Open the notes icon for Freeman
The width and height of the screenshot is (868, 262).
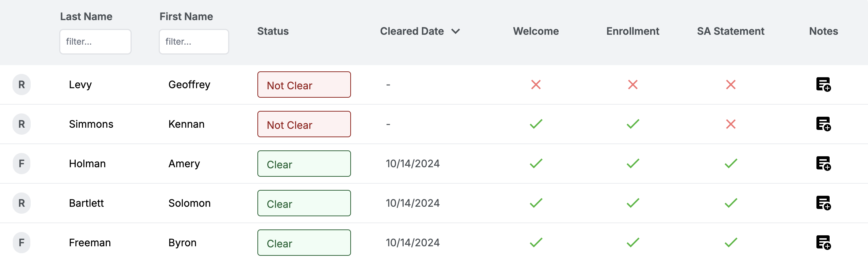click(823, 243)
